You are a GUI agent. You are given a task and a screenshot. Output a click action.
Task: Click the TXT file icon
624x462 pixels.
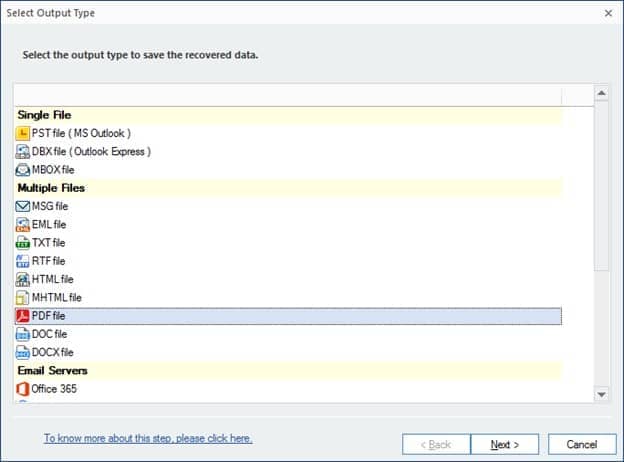[x=24, y=243]
